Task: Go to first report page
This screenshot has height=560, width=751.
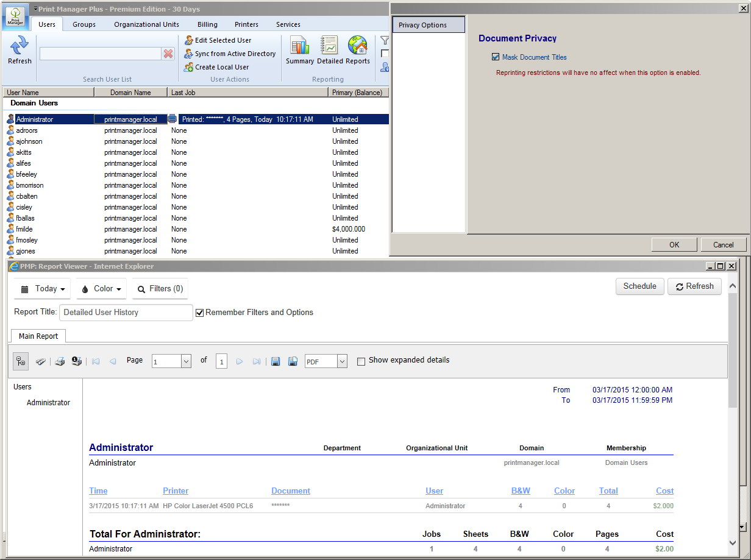Action: click(x=96, y=361)
